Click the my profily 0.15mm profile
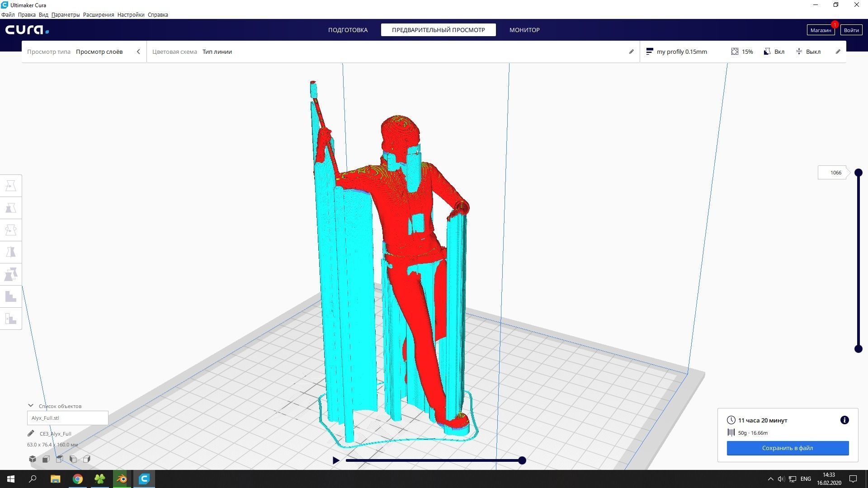Viewport: 868px width, 488px height. pos(677,52)
